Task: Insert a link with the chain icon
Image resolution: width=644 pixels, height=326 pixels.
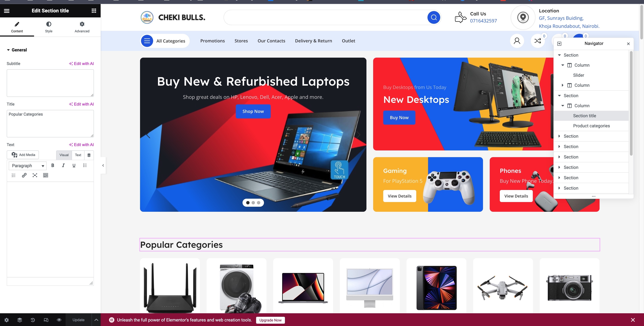Action: pyautogui.click(x=24, y=175)
